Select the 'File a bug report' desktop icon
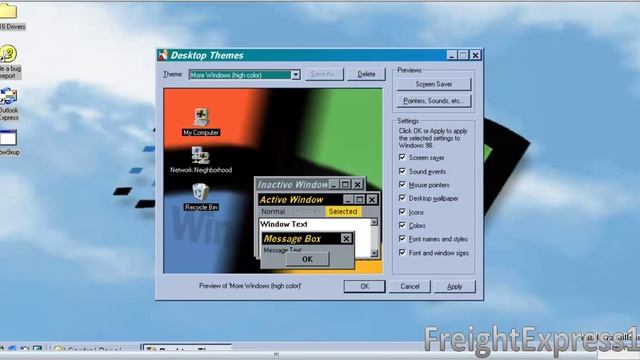 (9, 62)
